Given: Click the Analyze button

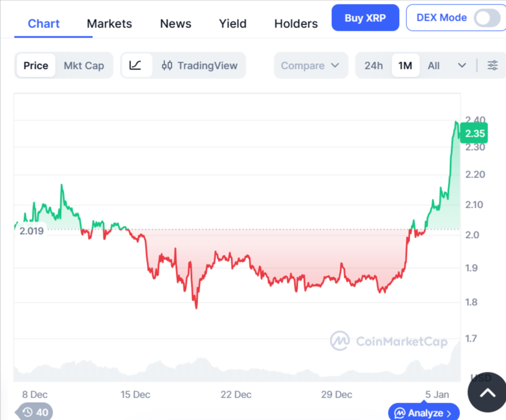Looking at the screenshot, I should coord(424,412).
